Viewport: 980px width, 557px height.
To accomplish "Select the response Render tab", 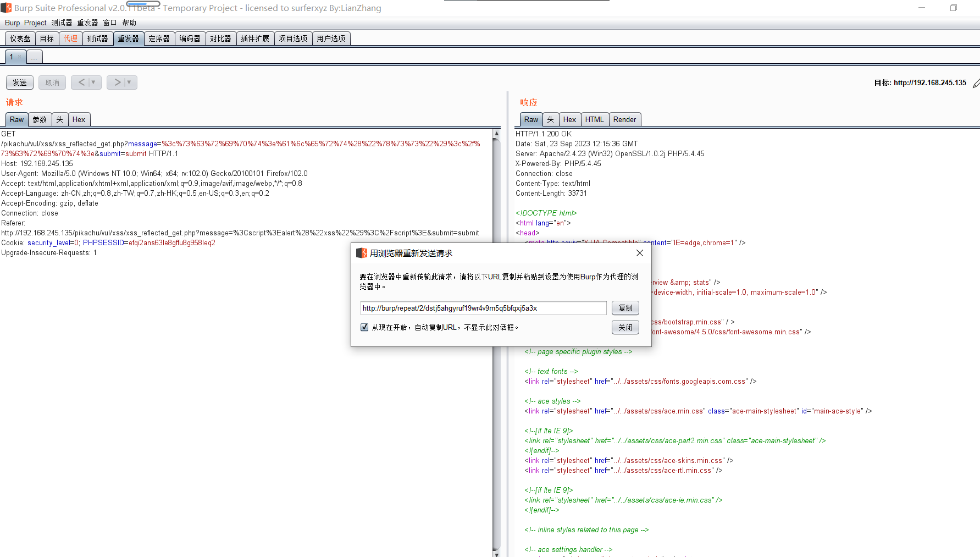I will tap(625, 119).
